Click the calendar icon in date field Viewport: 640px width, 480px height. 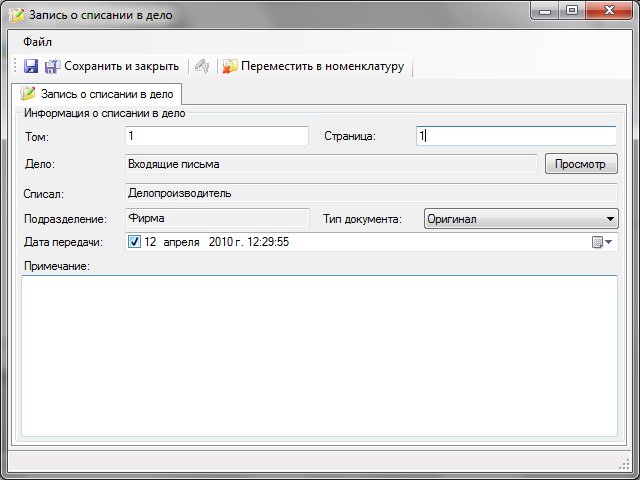pos(598,242)
